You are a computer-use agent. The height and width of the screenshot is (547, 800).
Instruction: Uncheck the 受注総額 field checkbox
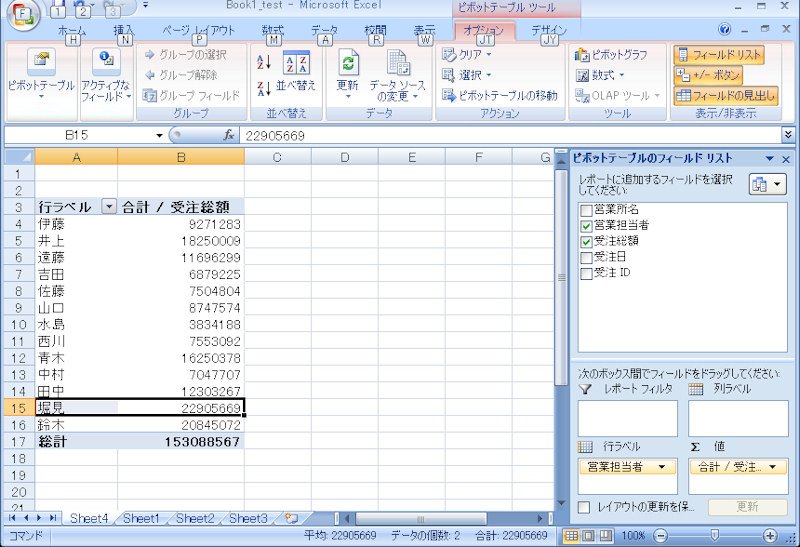(x=586, y=241)
